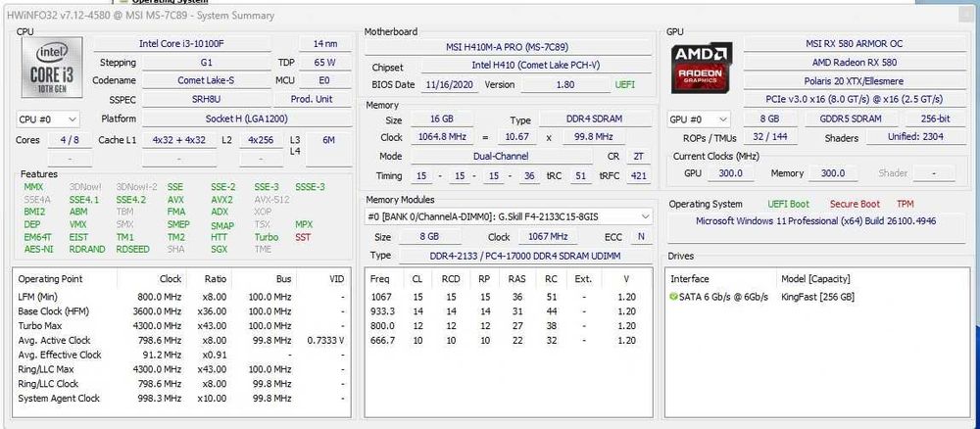Image resolution: width=980 pixels, height=429 pixels.
Task: Click the AVX2 feature flag
Action: (x=221, y=200)
